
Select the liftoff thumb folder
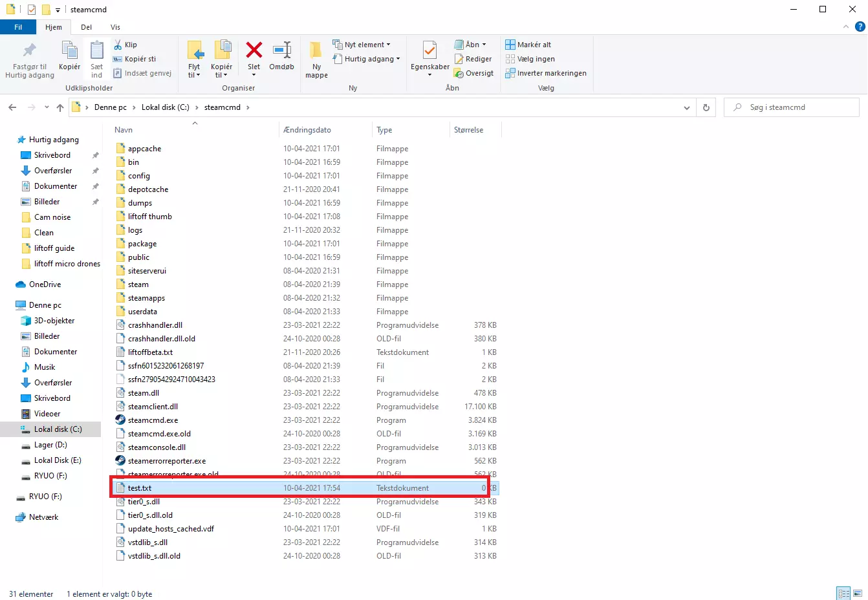tap(150, 217)
